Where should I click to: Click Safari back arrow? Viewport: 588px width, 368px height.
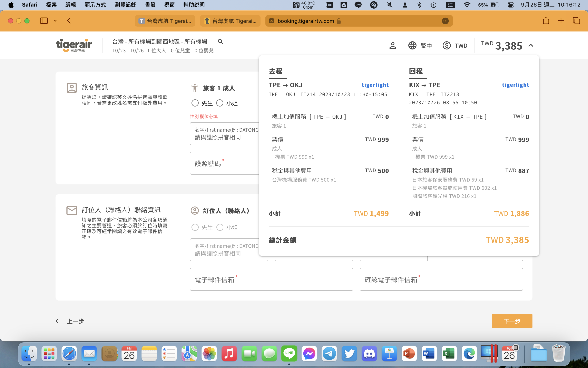[x=69, y=21]
